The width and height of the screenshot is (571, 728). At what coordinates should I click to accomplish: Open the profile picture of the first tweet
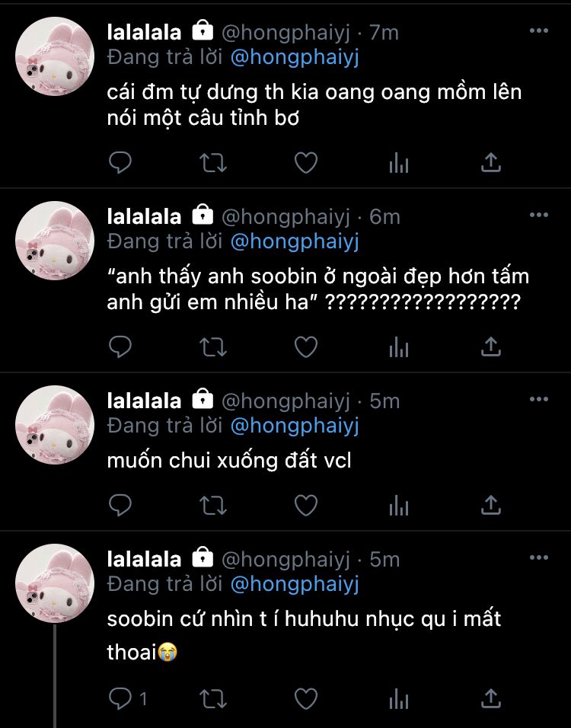pyautogui.click(x=55, y=56)
